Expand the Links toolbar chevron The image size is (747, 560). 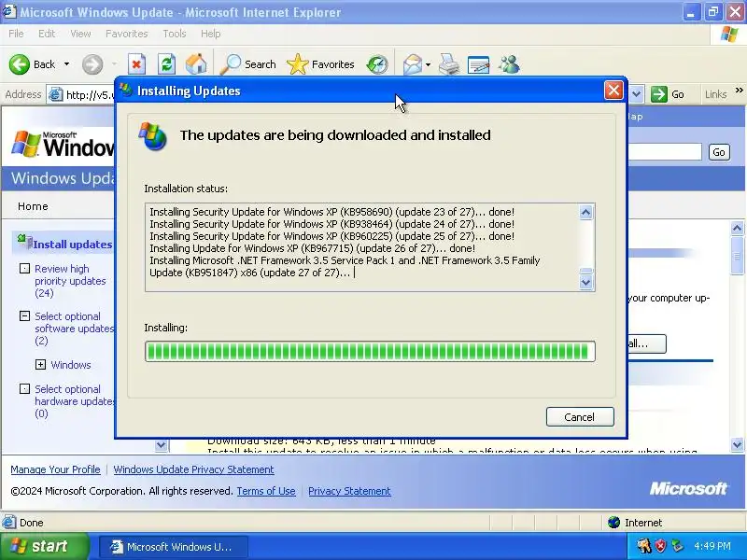[x=739, y=90]
